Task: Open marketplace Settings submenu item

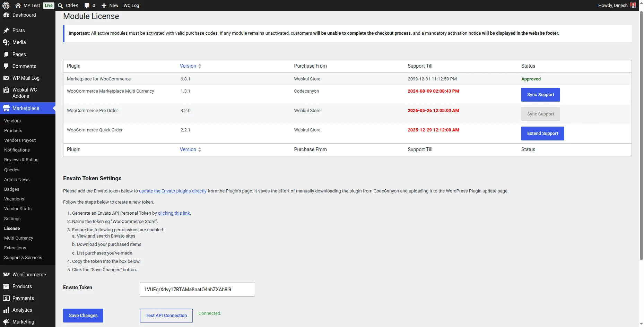Action: (12, 218)
